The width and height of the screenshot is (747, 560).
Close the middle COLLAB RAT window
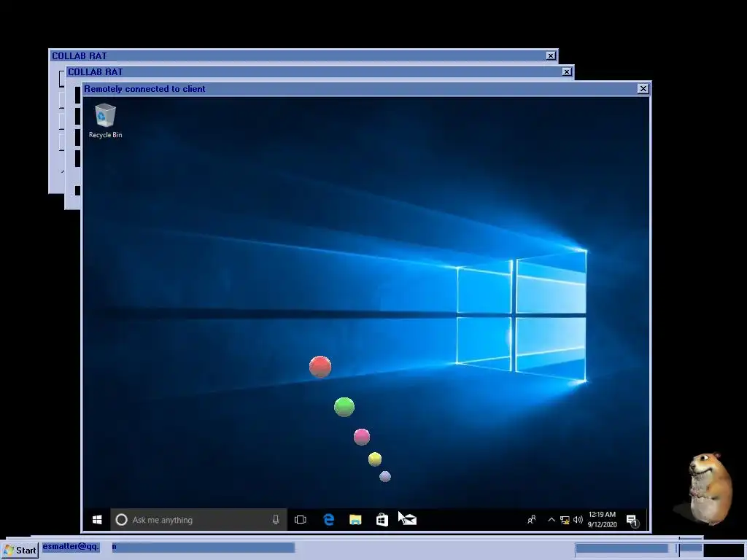pyautogui.click(x=566, y=72)
